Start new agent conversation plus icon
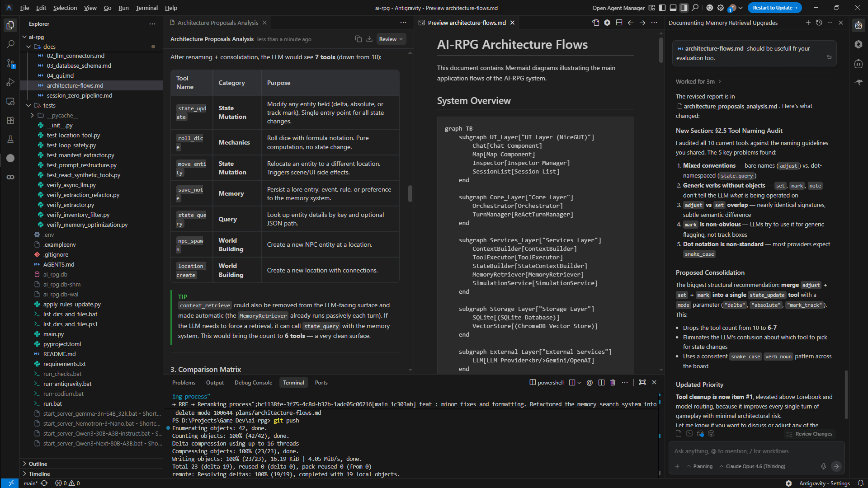Image resolution: width=868 pixels, height=488 pixels. pos(808,23)
